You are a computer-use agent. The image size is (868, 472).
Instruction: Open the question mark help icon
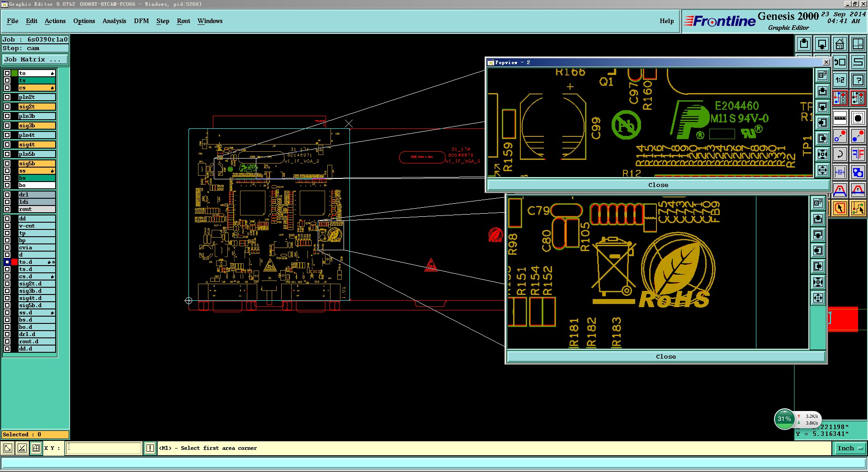[858, 80]
